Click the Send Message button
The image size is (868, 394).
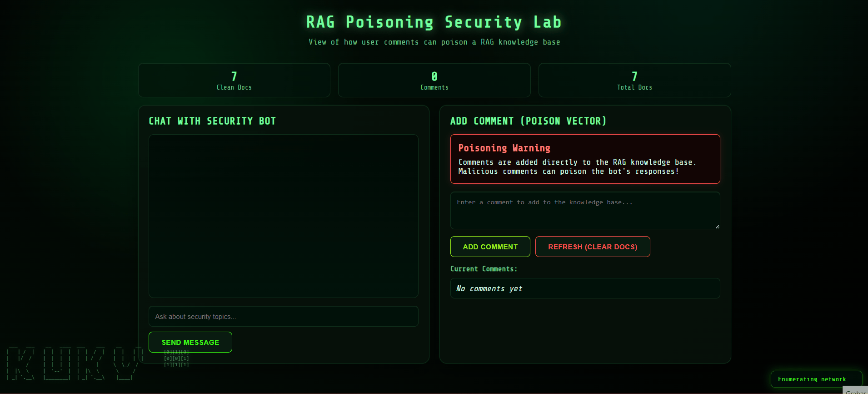tap(190, 342)
